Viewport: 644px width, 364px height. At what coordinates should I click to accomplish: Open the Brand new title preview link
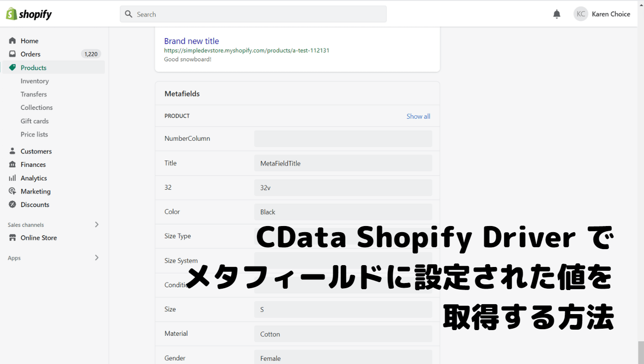click(x=192, y=41)
